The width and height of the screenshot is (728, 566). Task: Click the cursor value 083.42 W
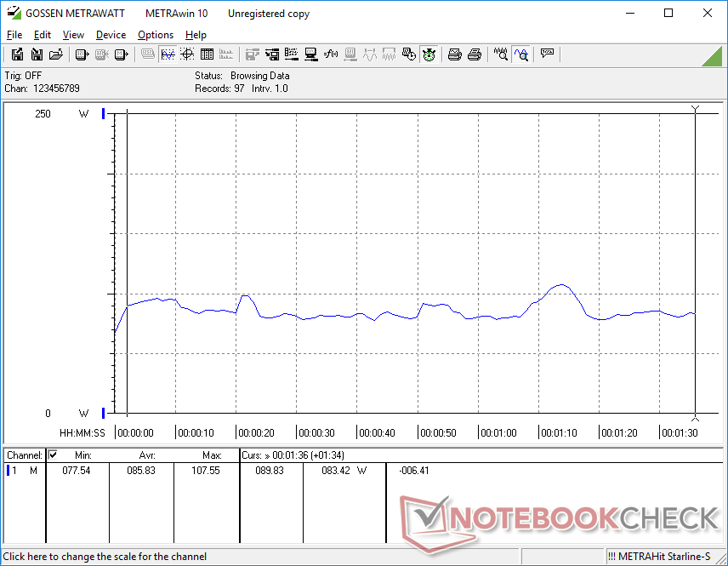pos(344,471)
